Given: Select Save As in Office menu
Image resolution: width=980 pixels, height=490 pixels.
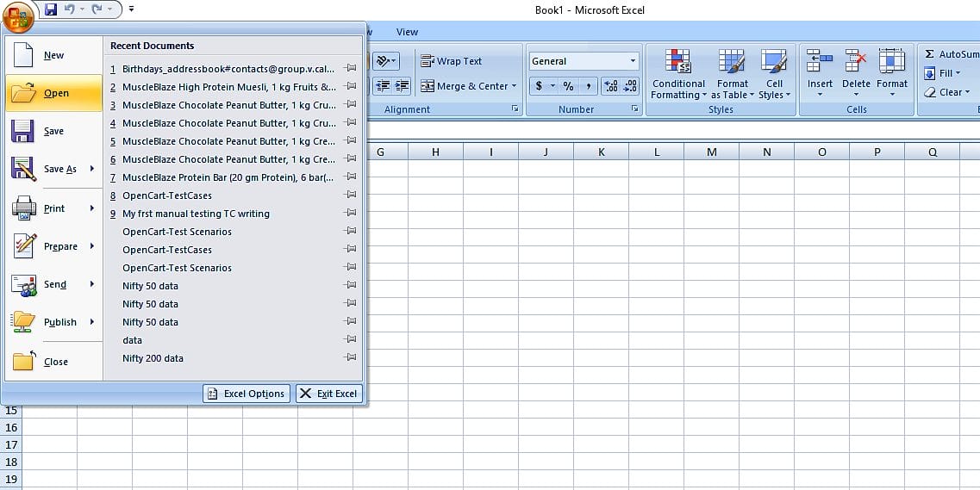Looking at the screenshot, I should point(59,170).
